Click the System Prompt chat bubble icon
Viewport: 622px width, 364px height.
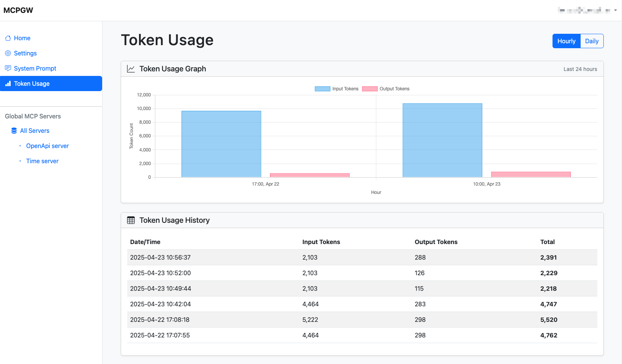[8, 68]
